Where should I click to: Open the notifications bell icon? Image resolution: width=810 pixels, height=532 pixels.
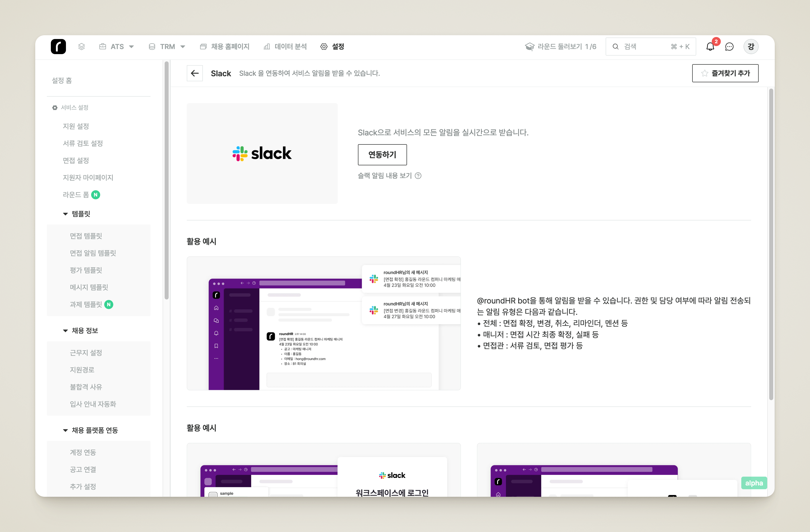pyautogui.click(x=710, y=47)
